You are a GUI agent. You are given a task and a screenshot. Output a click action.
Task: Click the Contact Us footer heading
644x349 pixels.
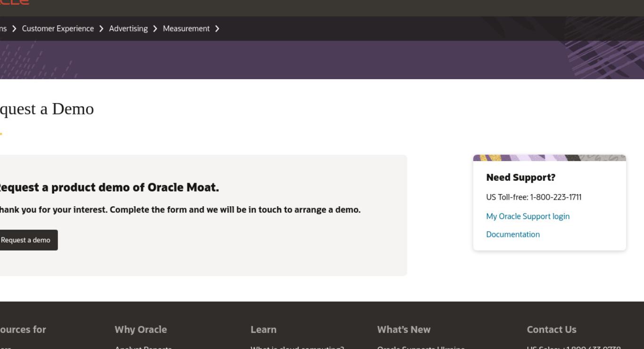[x=551, y=329]
